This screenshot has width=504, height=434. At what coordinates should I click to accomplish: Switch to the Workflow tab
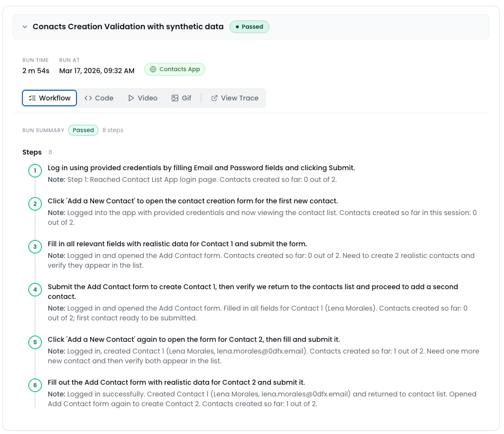pyautogui.click(x=49, y=98)
